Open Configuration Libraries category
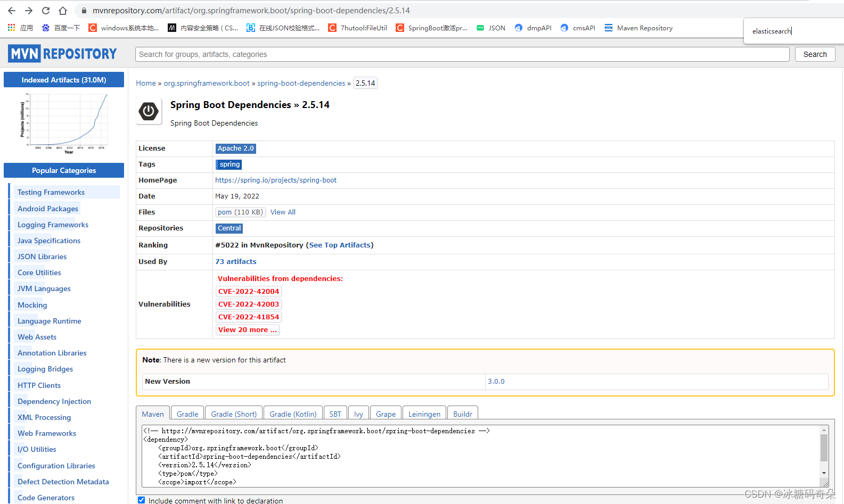844x504 pixels. pos(56,466)
